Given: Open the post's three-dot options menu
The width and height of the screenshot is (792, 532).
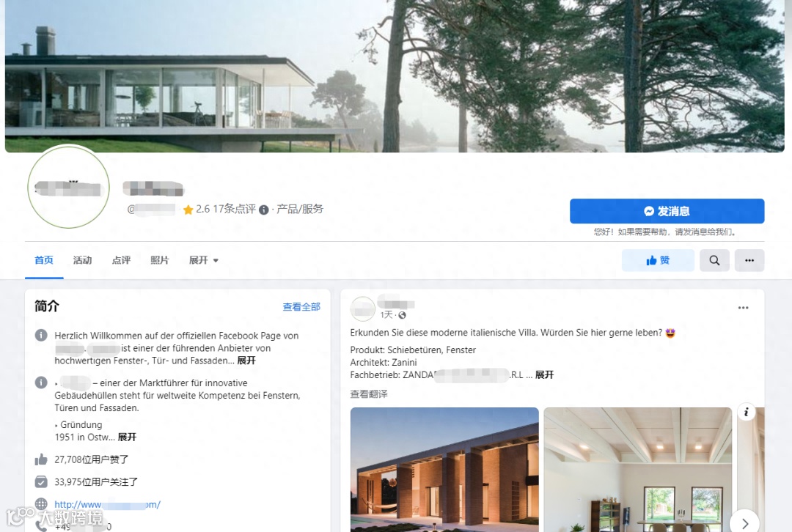Looking at the screenshot, I should (743, 308).
